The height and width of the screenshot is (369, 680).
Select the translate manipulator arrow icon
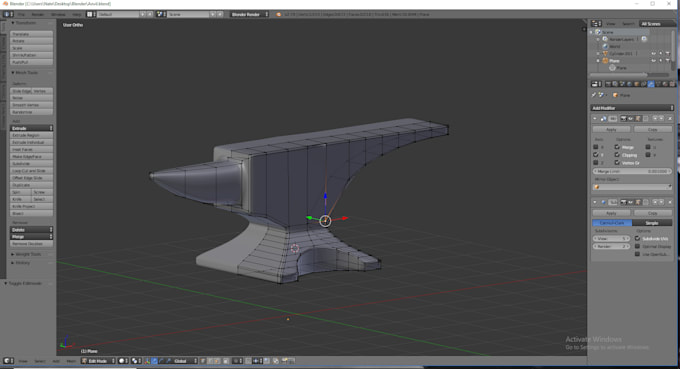pos(155,361)
